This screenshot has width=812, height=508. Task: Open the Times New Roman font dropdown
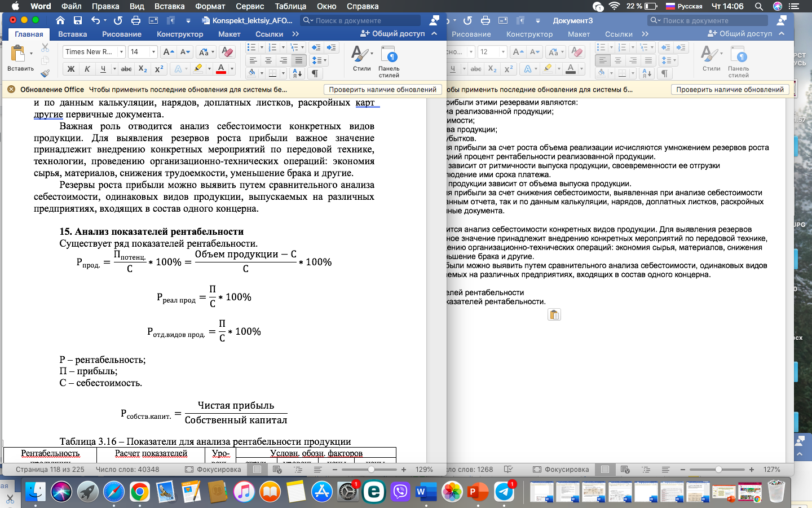[121, 52]
